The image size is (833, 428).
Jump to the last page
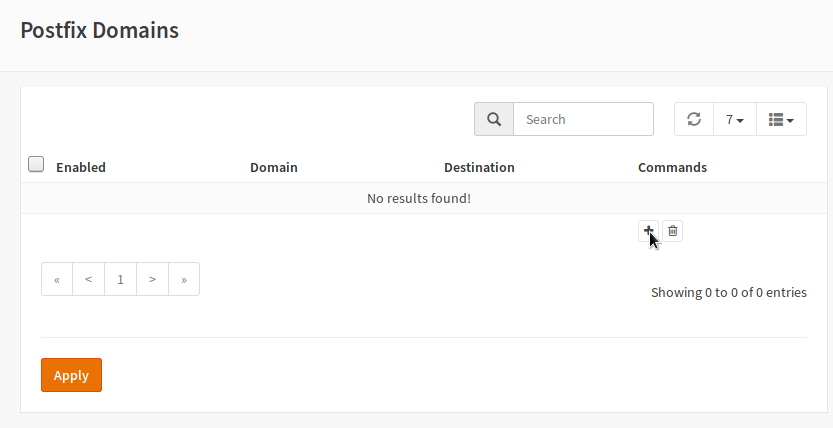(184, 279)
